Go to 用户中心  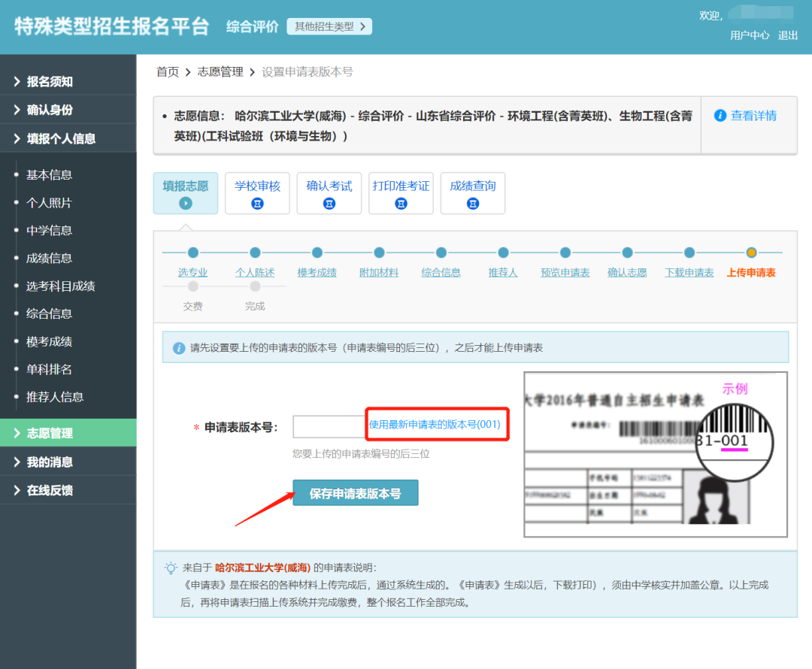point(750,35)
